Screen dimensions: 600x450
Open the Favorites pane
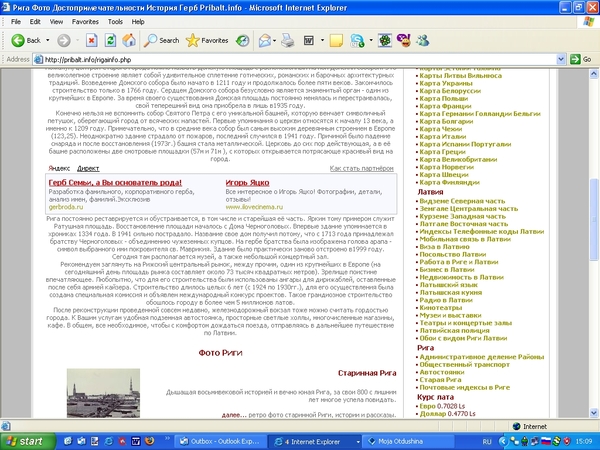pos(207,40)
